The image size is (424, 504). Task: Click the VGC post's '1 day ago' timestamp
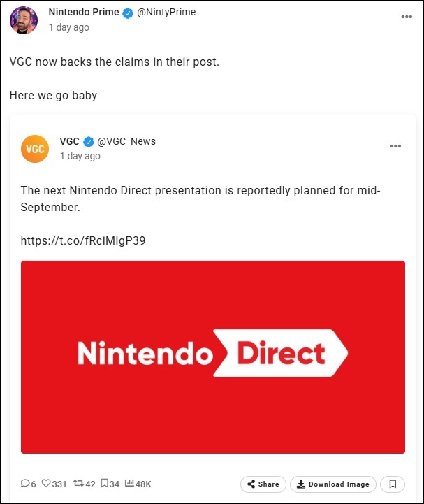(80, 156)
